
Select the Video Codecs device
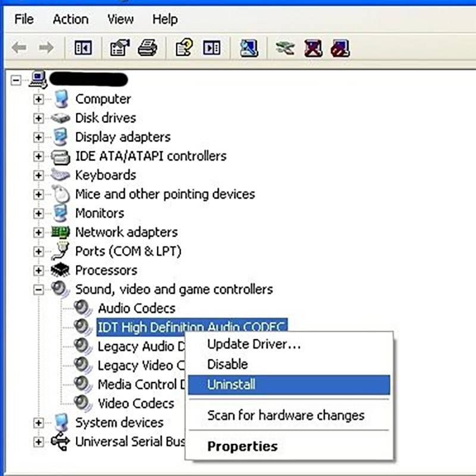(136, 403)
